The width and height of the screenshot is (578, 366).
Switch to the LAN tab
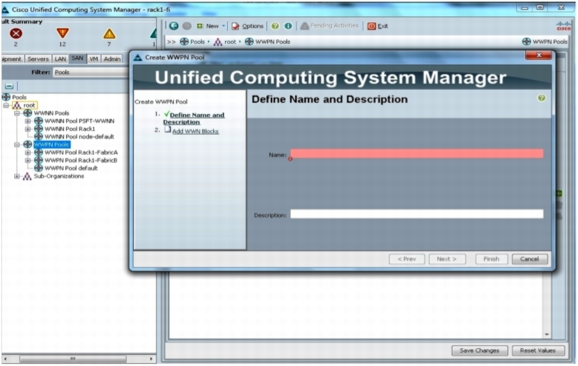tap(60, 59)
